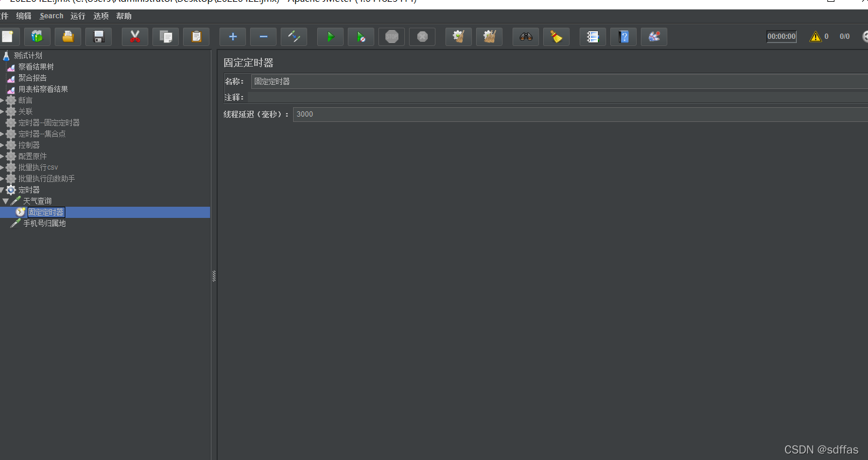Viewport: 868px width, 460px height.
Task: Start the test with green play icon
Action: pos(330,37)
